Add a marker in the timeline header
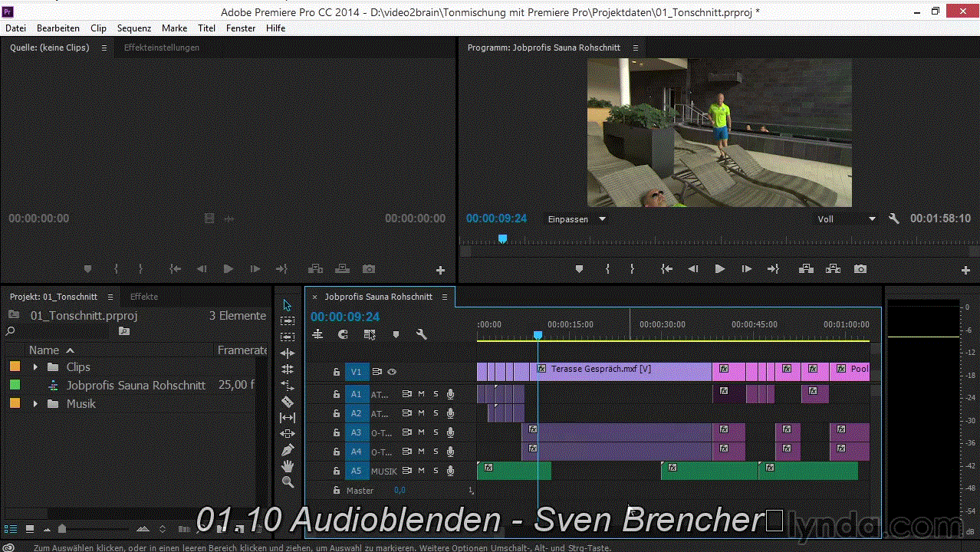This screenshot has width=980, height=552. pos(396,334)
